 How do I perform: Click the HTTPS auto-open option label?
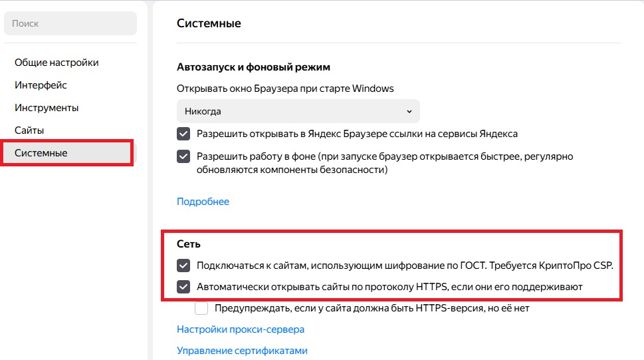389,287
